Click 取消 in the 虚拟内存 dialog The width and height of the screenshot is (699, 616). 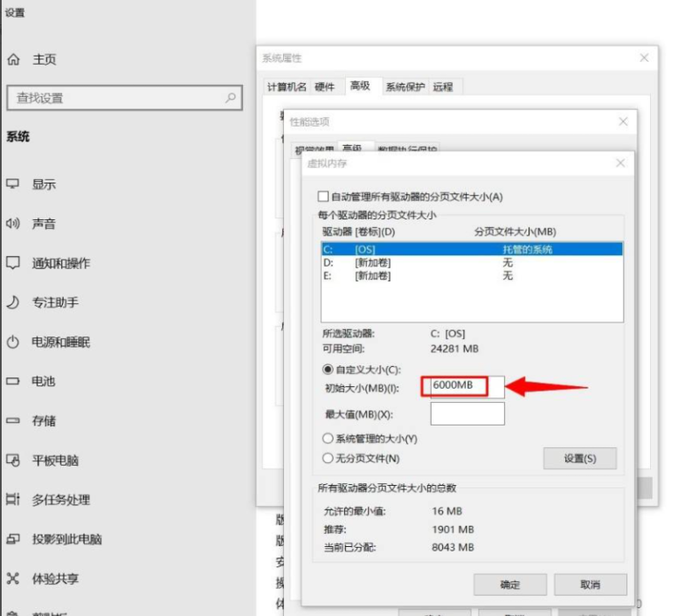tap(591, 585)
